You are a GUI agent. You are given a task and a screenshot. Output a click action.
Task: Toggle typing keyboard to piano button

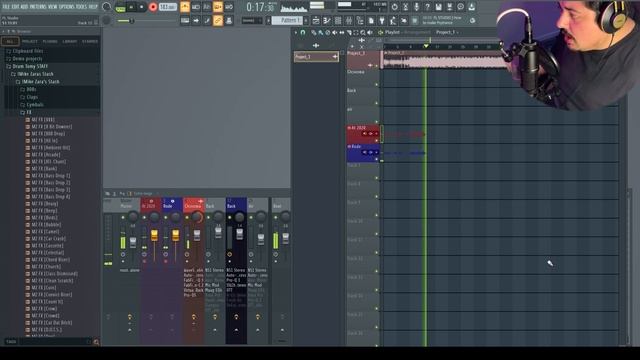point(185,20)
